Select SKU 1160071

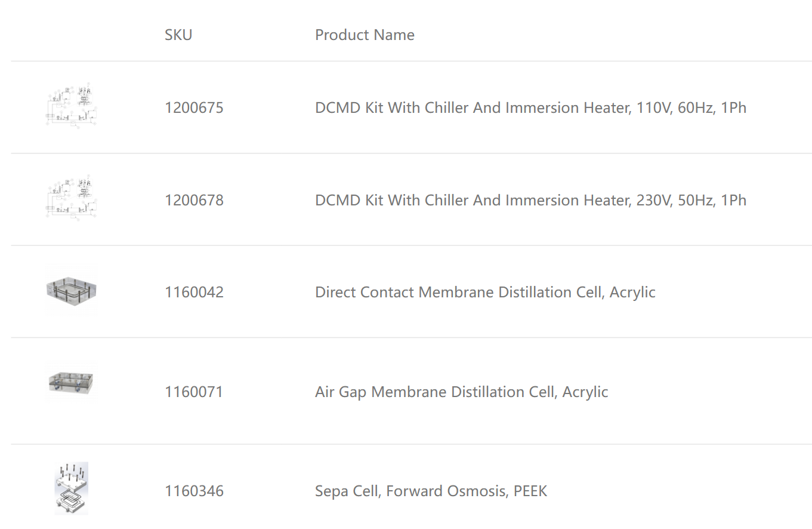pos(194,392)
